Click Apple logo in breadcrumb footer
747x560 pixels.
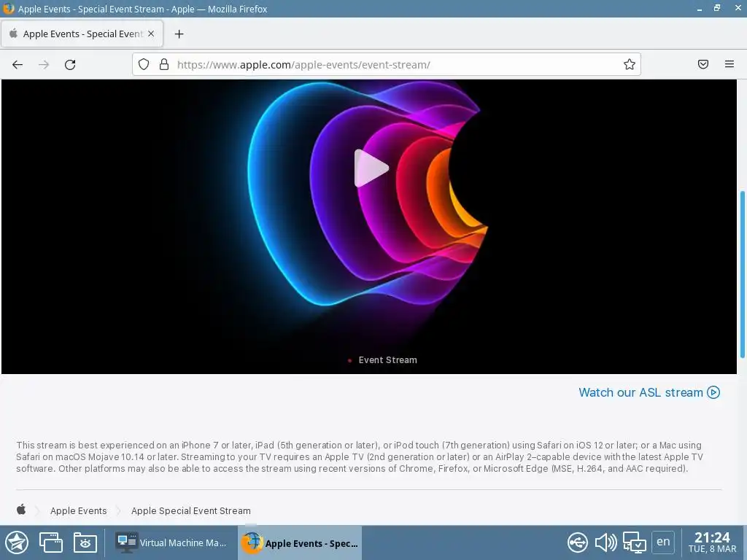click(x=21, y=510)
